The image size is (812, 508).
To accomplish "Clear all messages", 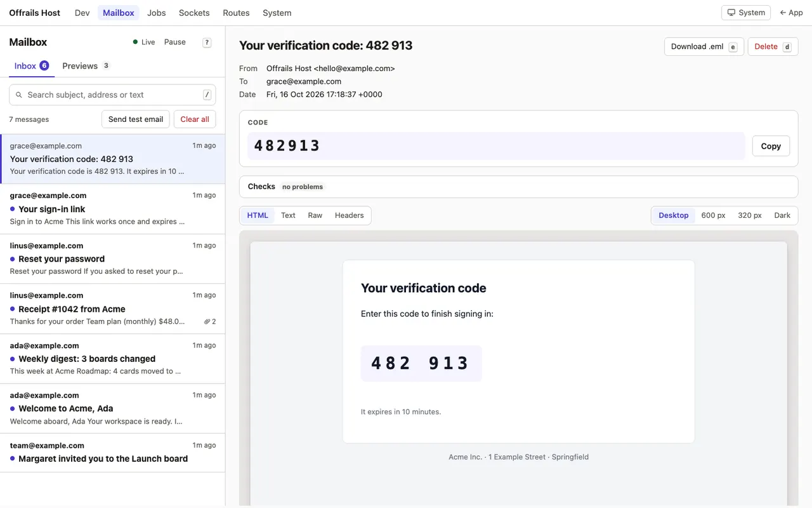I will coord(195,119).
